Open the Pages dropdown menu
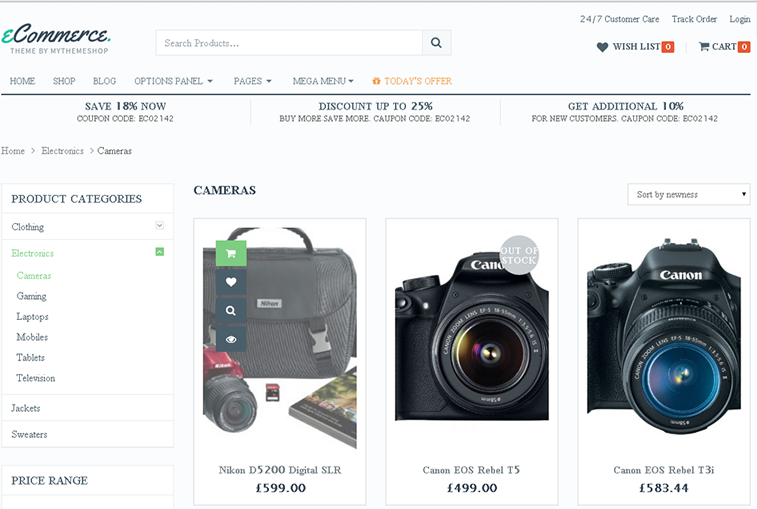This screenshot has width=757, height=509. coord(252,81)
